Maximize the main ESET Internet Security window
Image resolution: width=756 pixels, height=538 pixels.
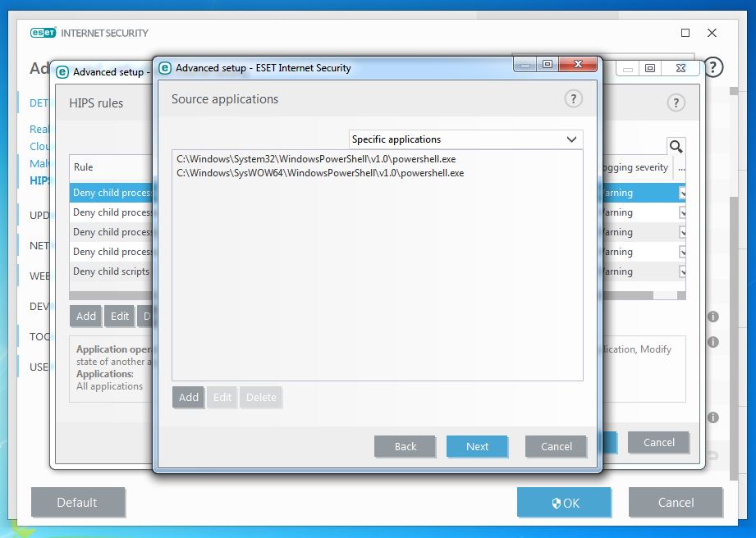685,33
